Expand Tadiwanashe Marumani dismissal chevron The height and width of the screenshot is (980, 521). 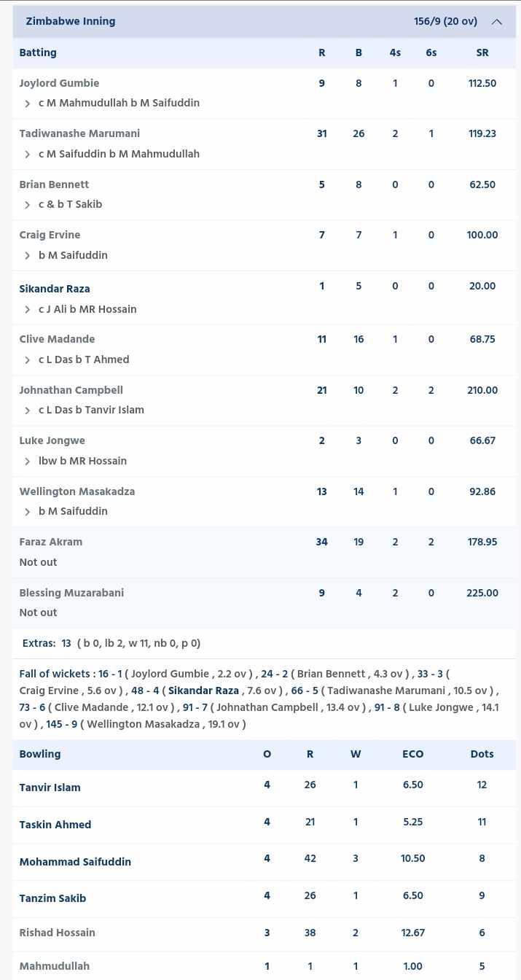click(x=28, y=155)
